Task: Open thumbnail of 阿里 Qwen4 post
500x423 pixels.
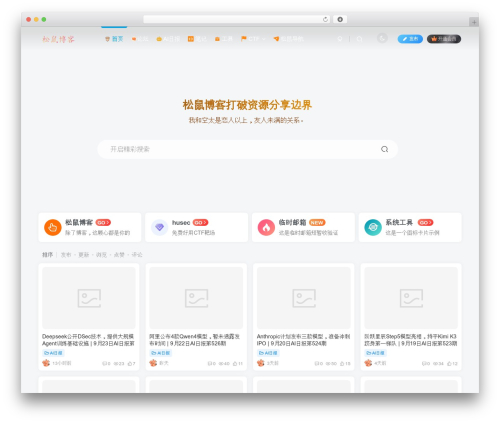Action: click(x=196, y=298)
